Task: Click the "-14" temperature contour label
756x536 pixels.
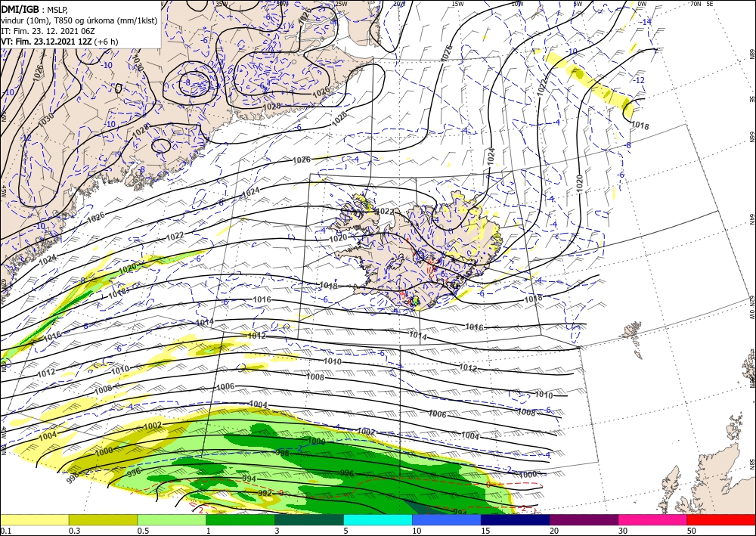Action: pos(646,22)
